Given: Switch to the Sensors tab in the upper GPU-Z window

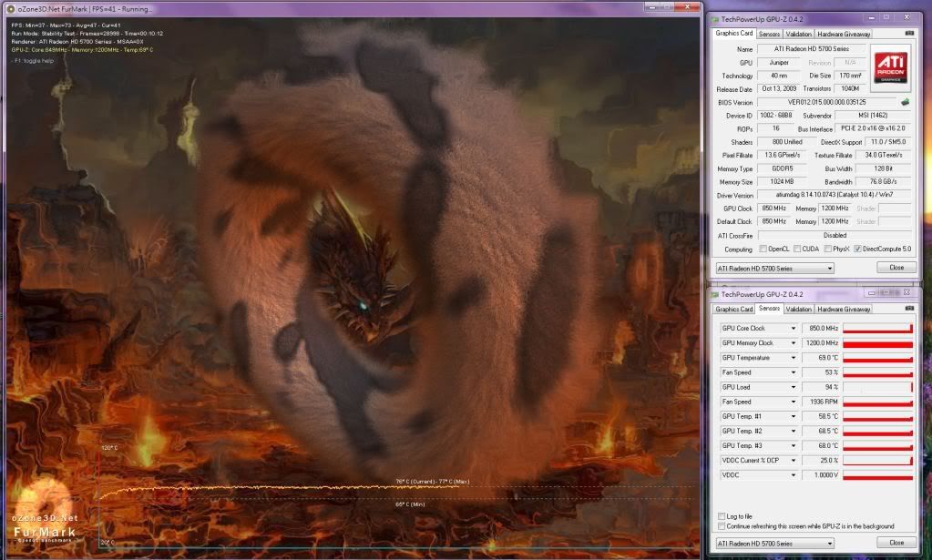Looking at the screenshot, I should (769, 34).
